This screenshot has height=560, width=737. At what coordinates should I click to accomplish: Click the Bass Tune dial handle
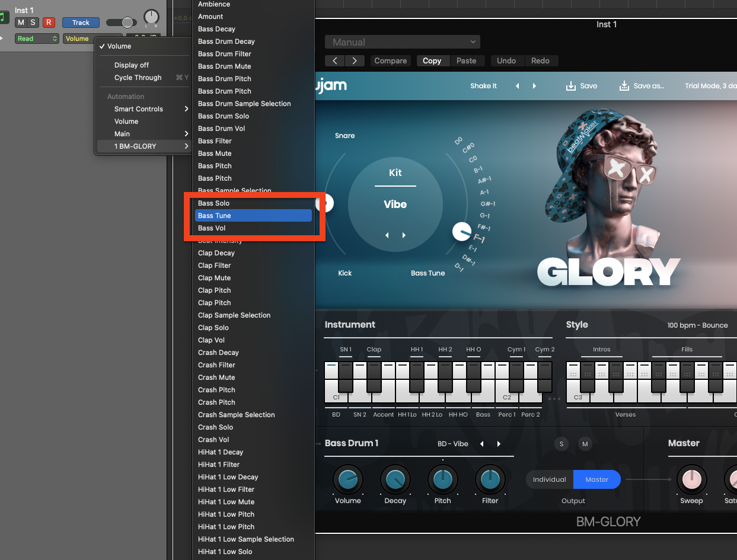[x=461, y=232]
